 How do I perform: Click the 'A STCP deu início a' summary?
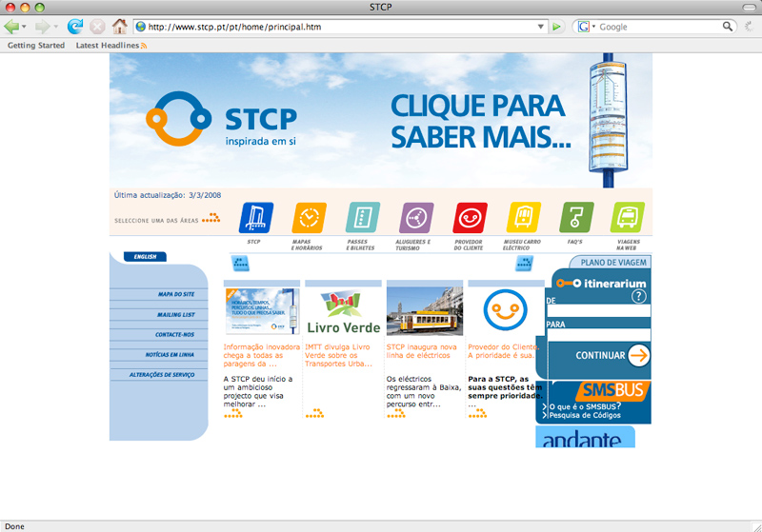(258, 391)
